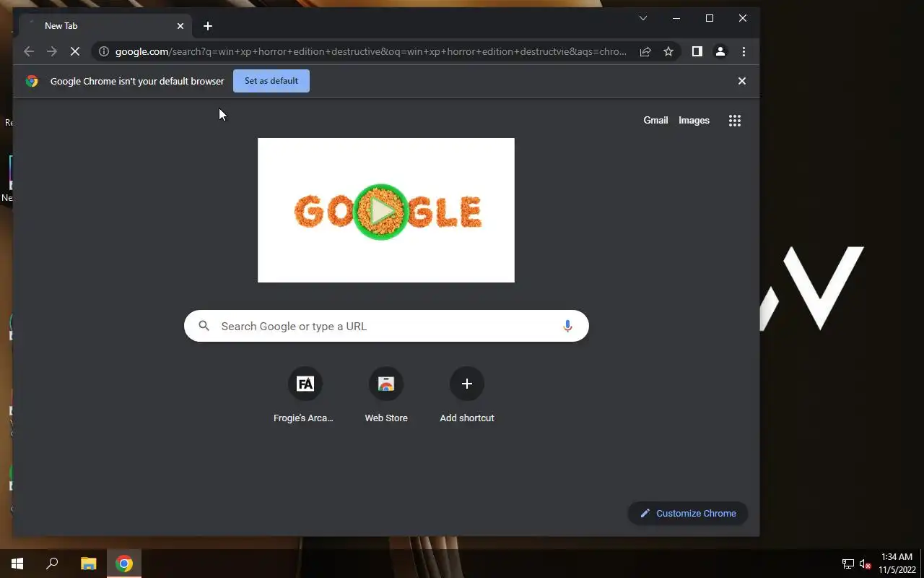Viewport: 924px width, 578px height.
Task: Open the Gmail link
Action: click(655, 121)
